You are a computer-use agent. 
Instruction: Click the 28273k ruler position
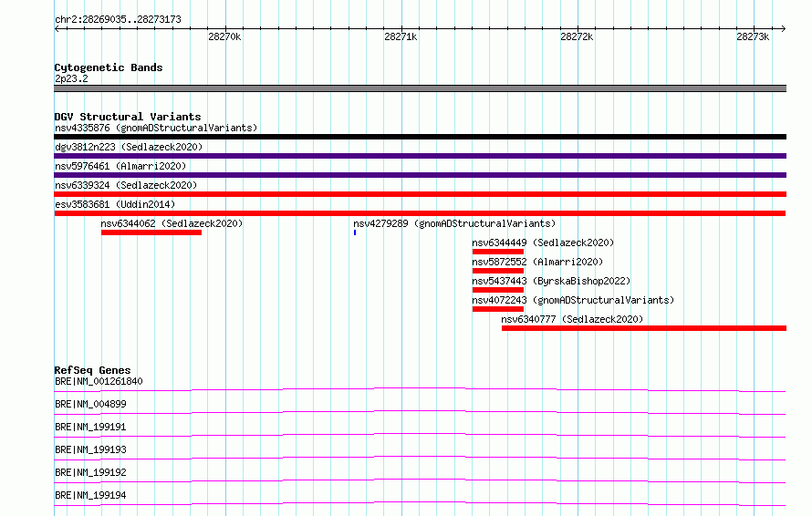click(x=753, y=36)
